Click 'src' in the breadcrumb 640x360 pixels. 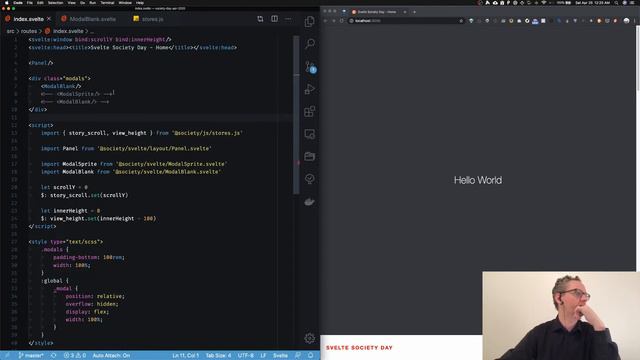tap(10, 31)
